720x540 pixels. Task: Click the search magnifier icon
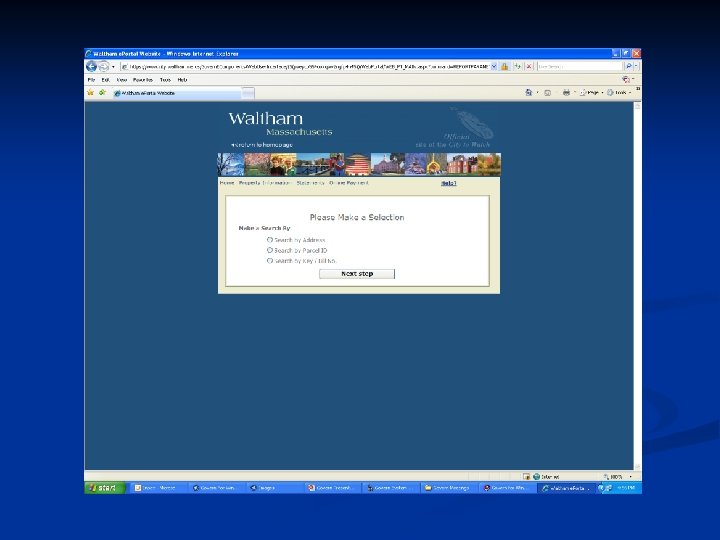[628, 67]
